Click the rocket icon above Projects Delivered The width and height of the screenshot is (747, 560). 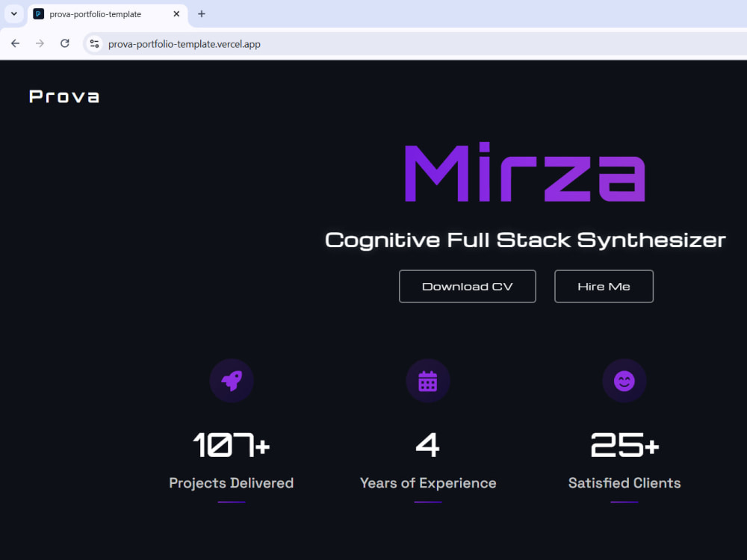[232, 381]
